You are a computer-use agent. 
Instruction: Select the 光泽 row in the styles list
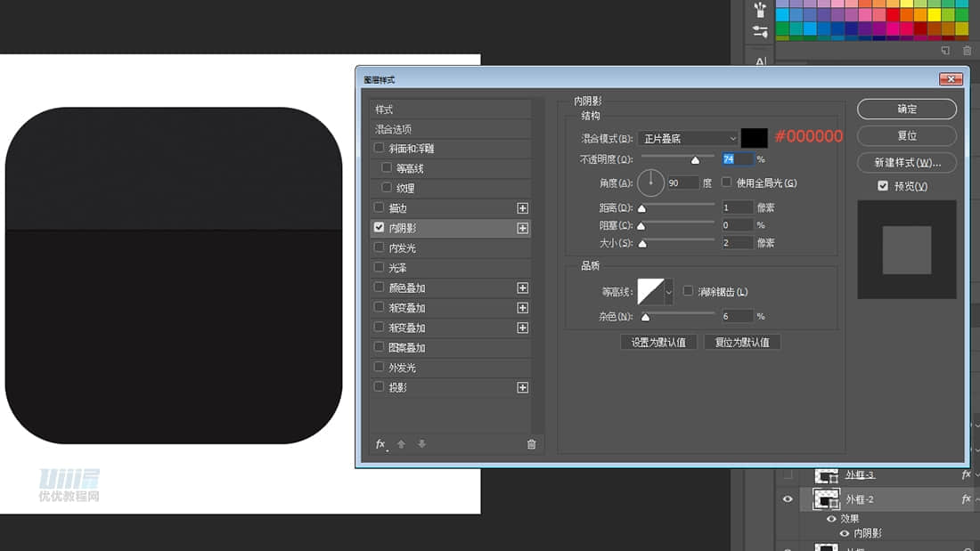[450, 268]
